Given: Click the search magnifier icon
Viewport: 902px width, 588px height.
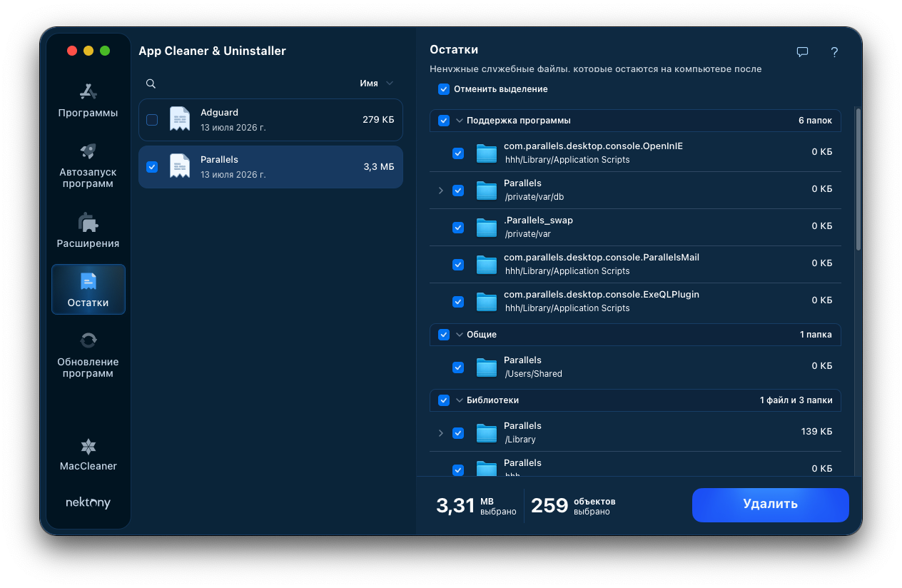Looking at the screenshot, I should coord(151,83).
